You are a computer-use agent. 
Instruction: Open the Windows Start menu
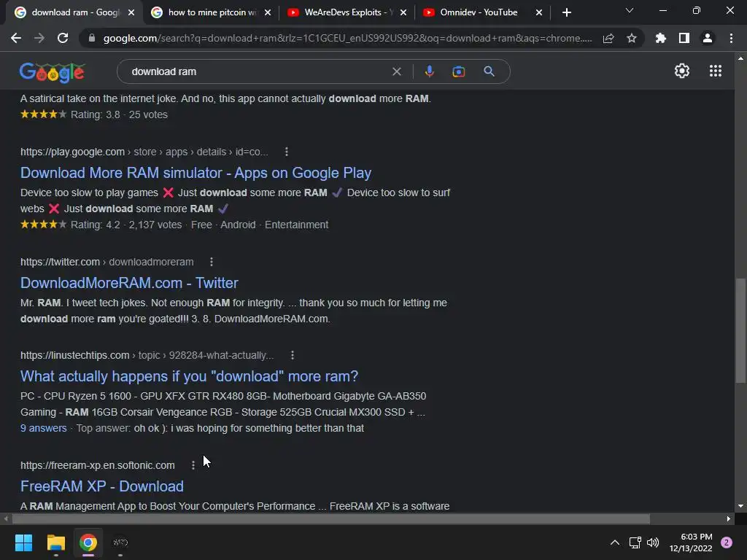24,542
